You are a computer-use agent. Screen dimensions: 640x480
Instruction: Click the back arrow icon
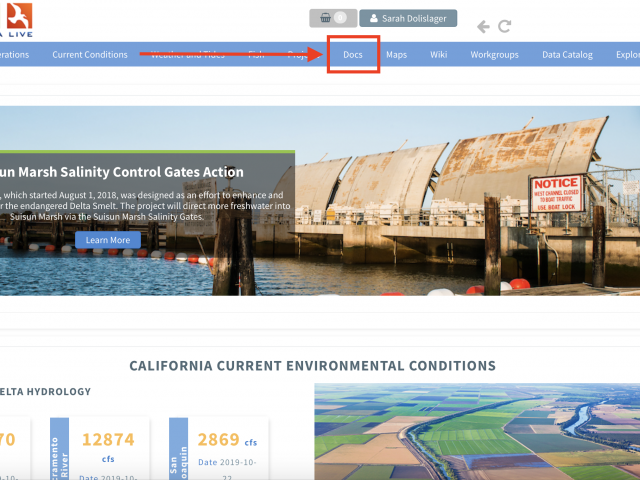pos(483,27)
